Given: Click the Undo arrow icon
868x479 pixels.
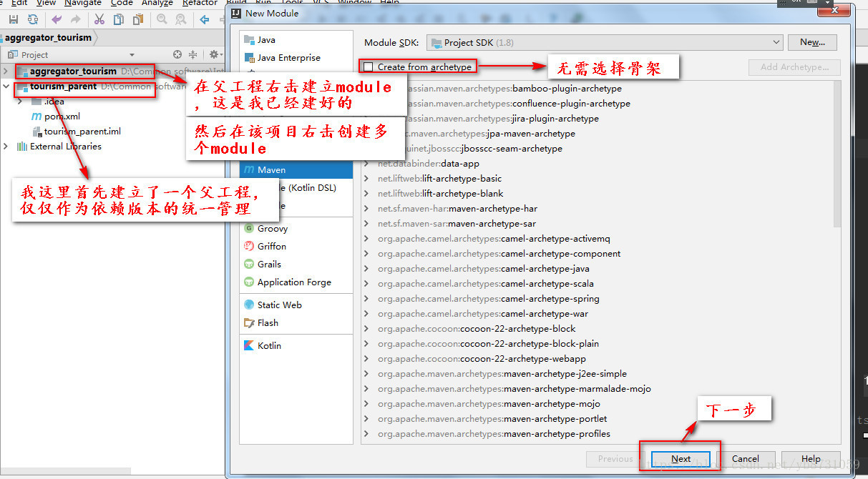Looking at the screenshot, I should point(57,19).
